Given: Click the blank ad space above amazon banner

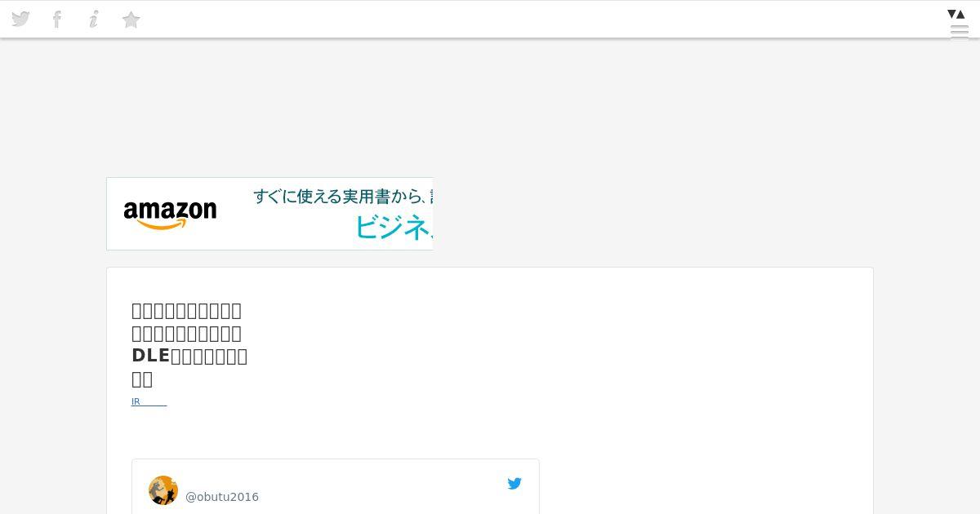Looking at the screenshot, I should pyautogui.click(x=490, y=106).
